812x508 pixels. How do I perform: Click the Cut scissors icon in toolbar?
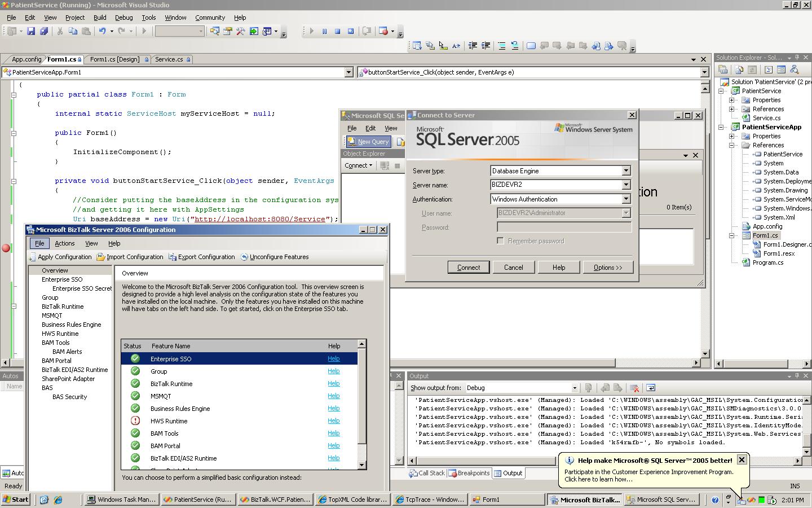click(x=60, y=32)
